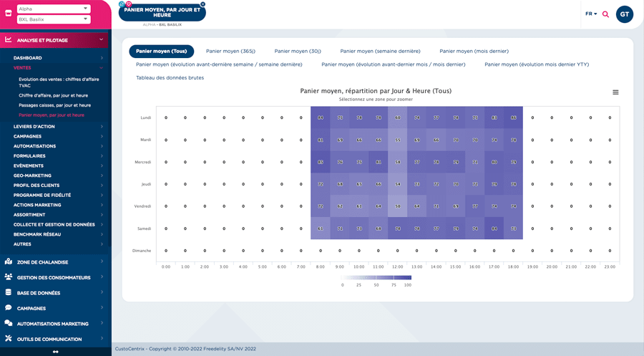The height and width of the screenshot is (356, 644).
Task: Click the Zone de chalandise map icon
Action: click(x=9, y=262)
